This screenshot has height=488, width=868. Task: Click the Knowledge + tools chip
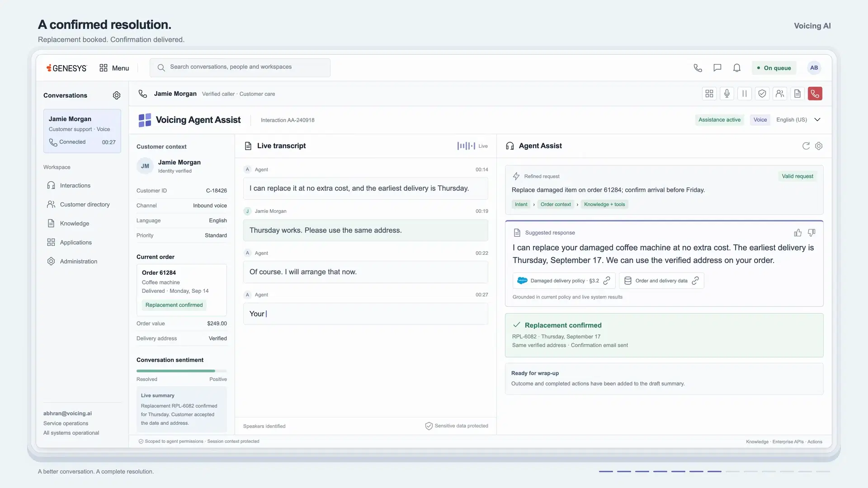(x=604, y=205)
